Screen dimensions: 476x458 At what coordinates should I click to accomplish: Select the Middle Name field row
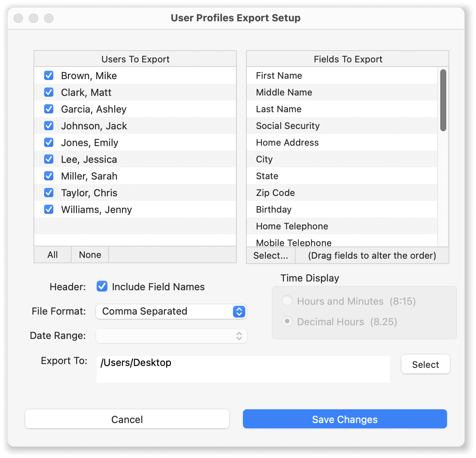pyautogui.click(x=342, y=92)
